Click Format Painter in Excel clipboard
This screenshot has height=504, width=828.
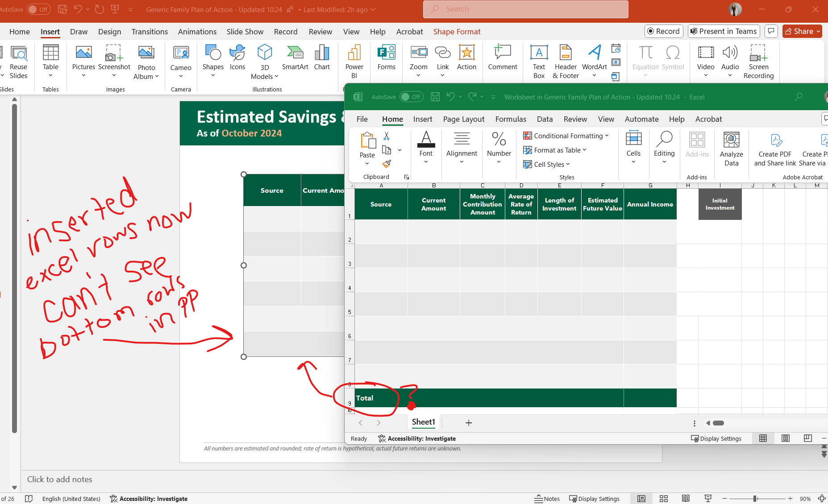(x=387, y=164)
